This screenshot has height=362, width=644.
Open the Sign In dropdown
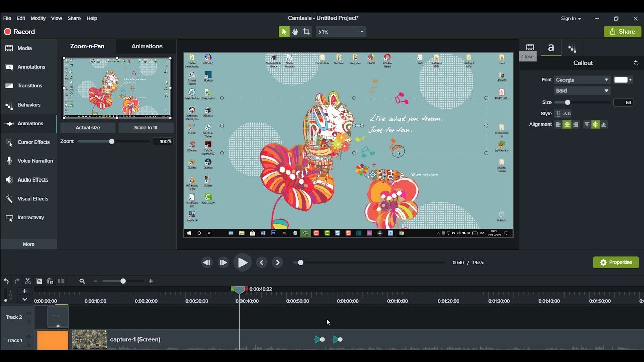pyautogui.click(x=571, y=18)
